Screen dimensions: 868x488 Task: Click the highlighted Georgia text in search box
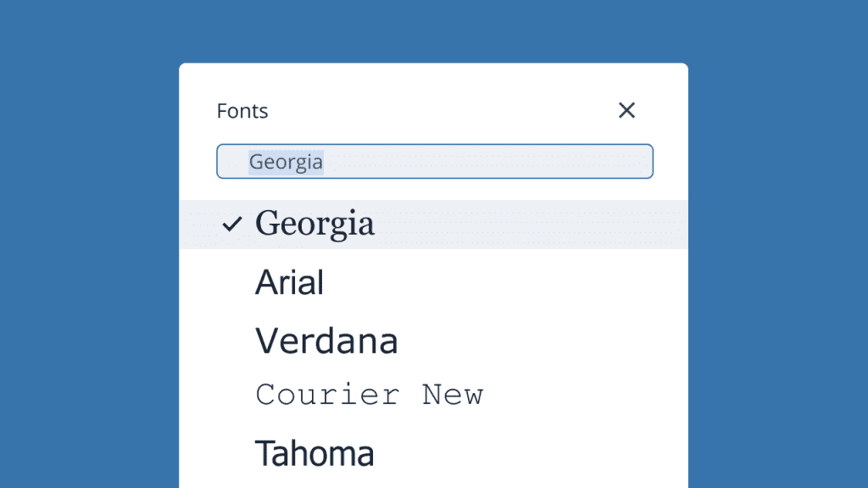click(286, 161)
